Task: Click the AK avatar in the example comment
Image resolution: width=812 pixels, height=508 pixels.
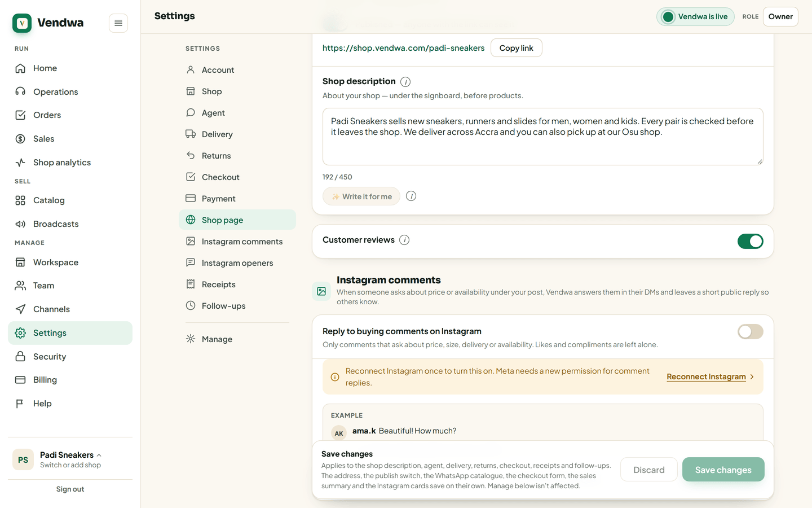Action: [339, 433]
